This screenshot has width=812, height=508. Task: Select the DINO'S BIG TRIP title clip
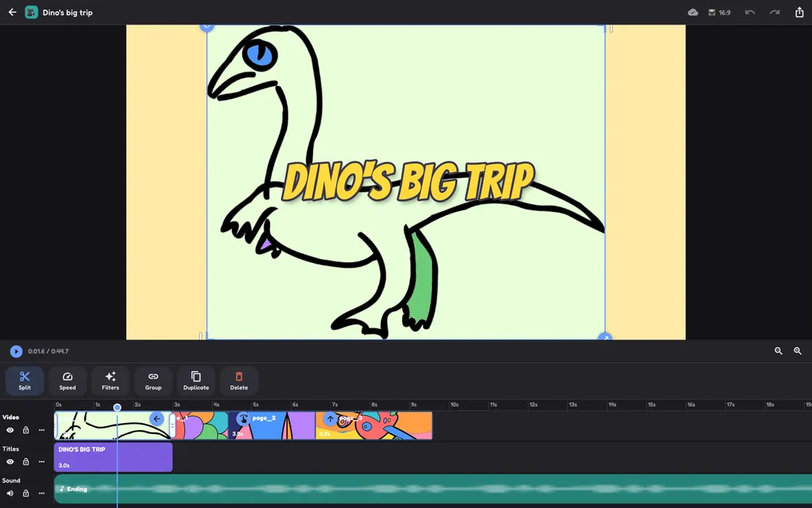(113, 457)
